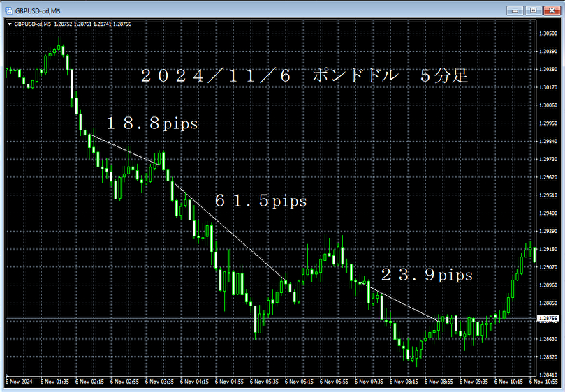Close the GBPUSD-cd,M5 chart window
Image resolution: width=565 pixels, height=392 pixels.
point(552,10)
